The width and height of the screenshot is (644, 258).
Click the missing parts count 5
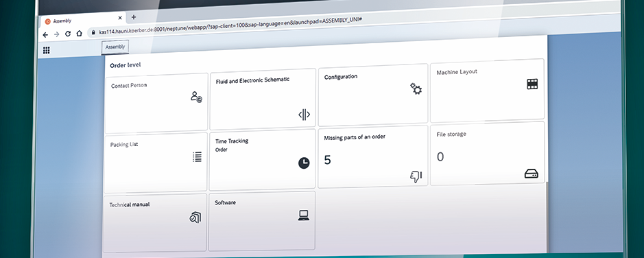pos(327,161)
